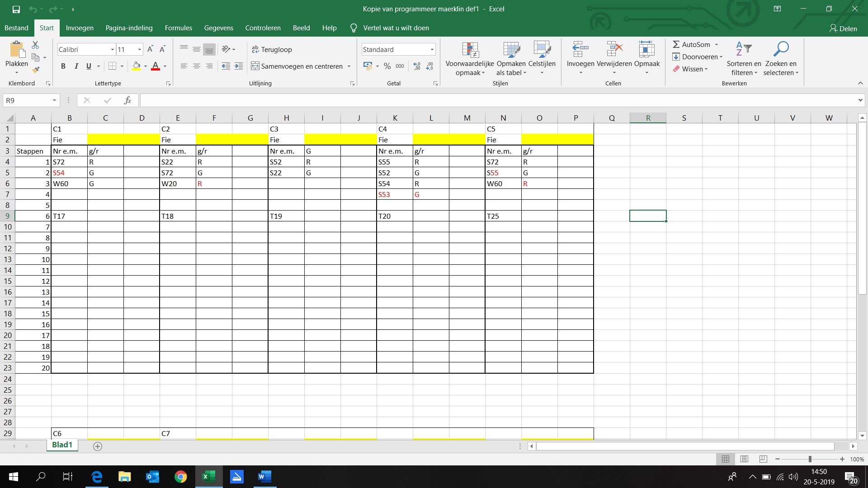Click the Undo arrow in quick access toolbar

pyautogui.click(x=33, y=9)
